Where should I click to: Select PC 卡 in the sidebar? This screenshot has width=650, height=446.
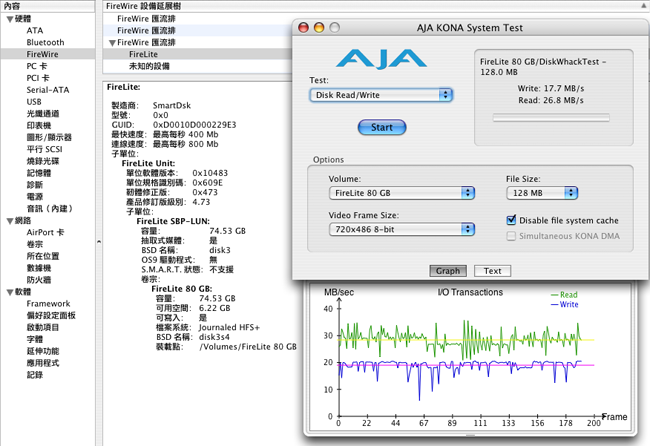37,66
